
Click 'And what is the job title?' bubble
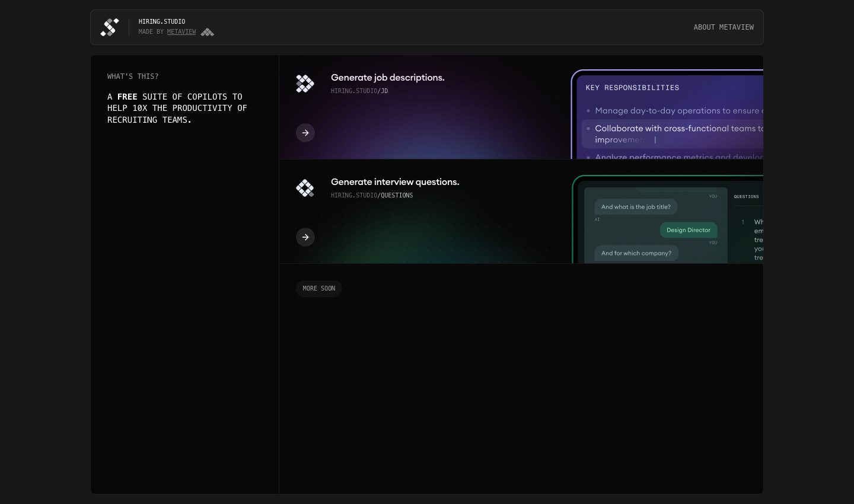636,207
